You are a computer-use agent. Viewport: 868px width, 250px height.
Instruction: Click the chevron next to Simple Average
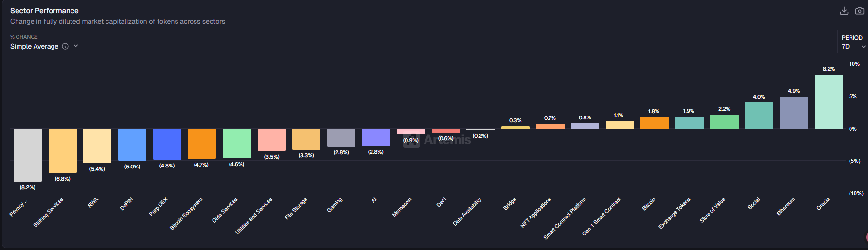click(x=76, y=46)
